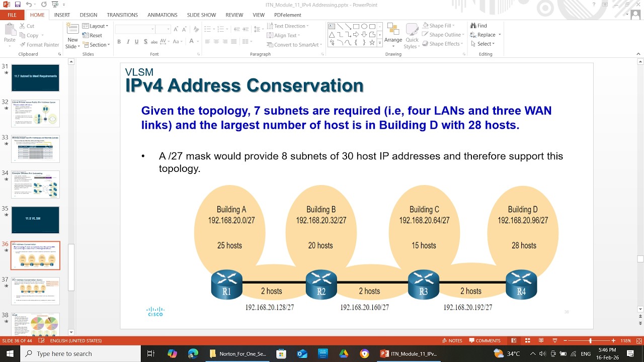Click Replace in Editing group
644x362 pixels.
[x=485, y=35]
